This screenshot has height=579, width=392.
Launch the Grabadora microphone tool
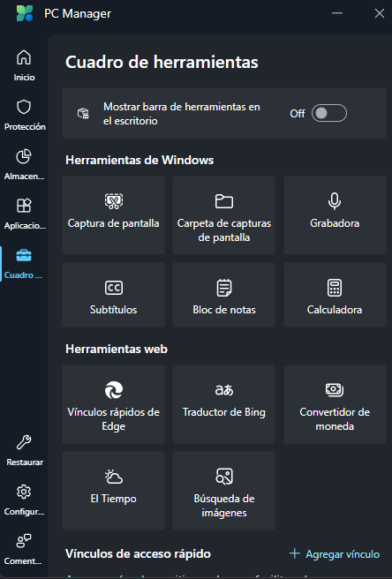(x=335, y=214)
